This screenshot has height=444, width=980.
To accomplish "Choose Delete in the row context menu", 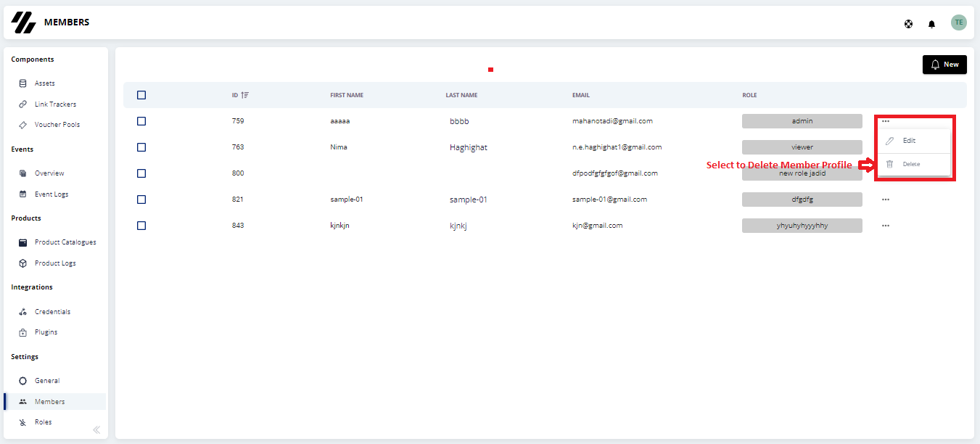I will point(914,164).
